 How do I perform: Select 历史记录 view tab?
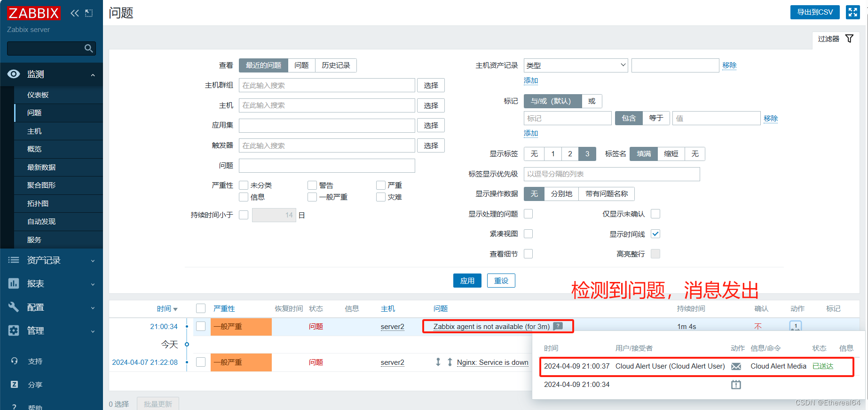click(x=336, y=65)
